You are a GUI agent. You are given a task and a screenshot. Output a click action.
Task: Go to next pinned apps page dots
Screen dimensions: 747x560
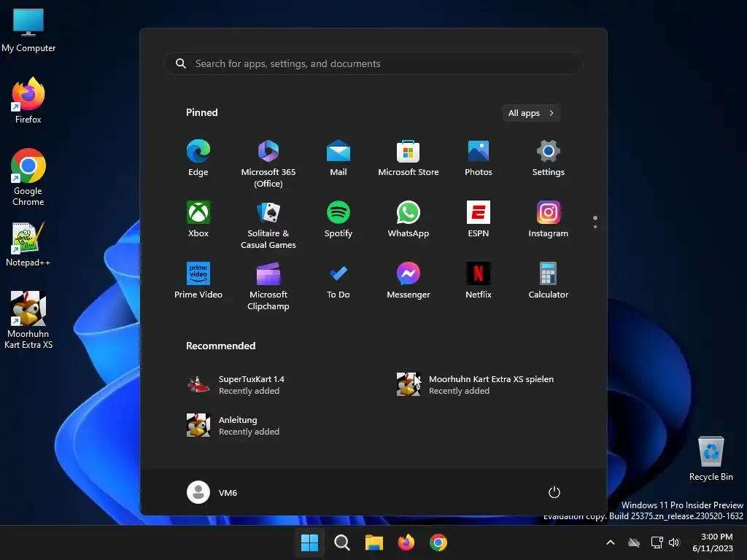point(595,222)
